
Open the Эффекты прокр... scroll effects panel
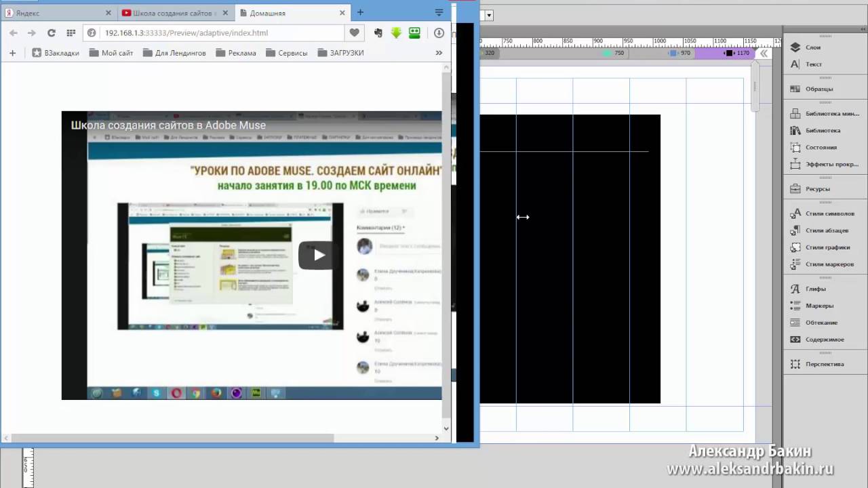point(824,164)
